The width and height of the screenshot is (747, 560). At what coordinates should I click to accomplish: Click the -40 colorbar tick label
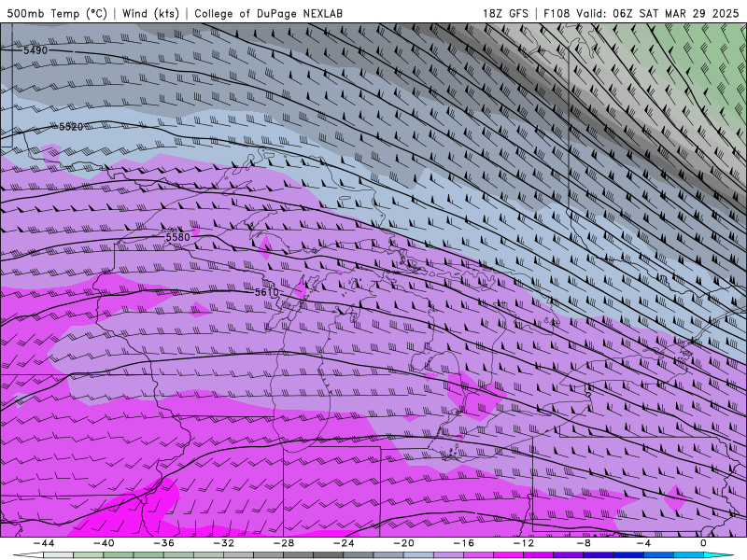(x=104, y=543)
